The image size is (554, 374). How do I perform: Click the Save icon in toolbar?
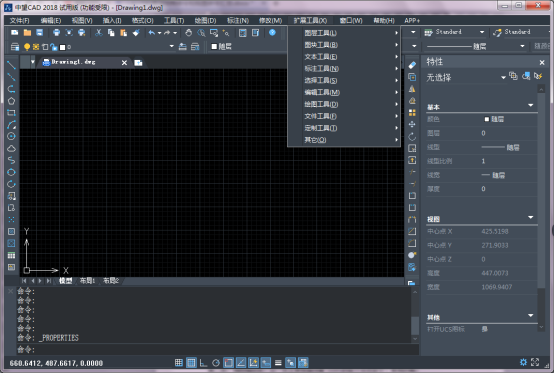(x=40, y=33)
